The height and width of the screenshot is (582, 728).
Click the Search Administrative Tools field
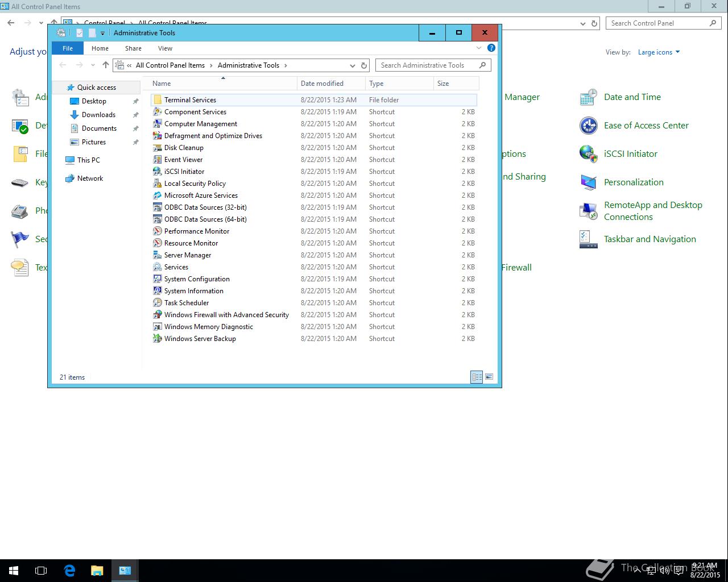point(433,65)
